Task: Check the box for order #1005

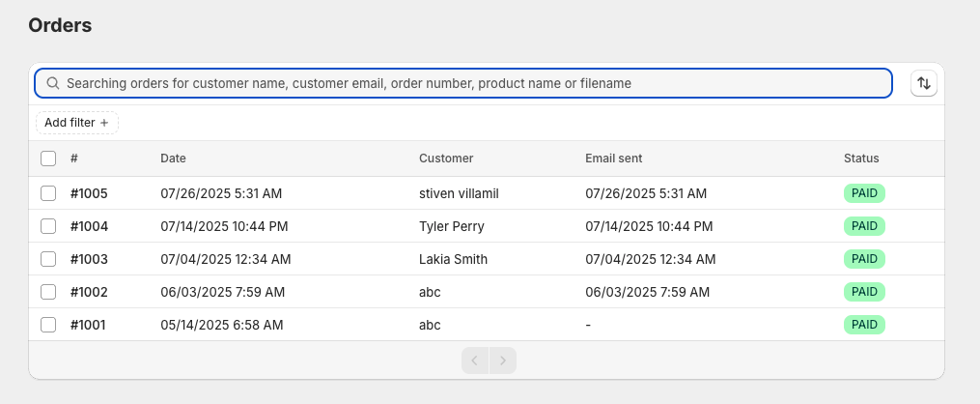Action: (x=48, y=193)
